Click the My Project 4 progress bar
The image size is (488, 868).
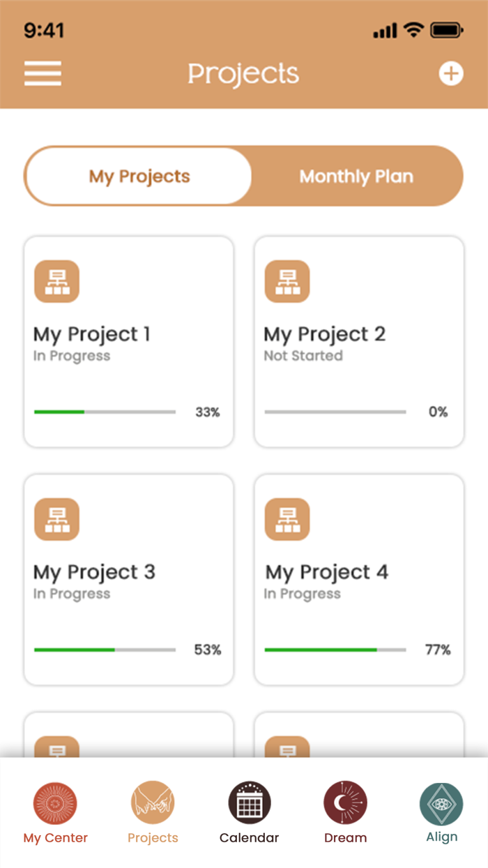[335, 650]
